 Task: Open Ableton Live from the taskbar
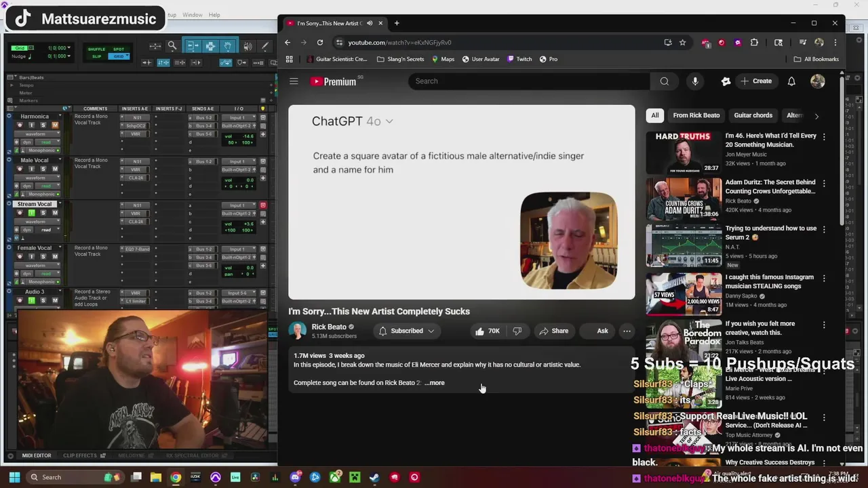click(x=235, y=477)
